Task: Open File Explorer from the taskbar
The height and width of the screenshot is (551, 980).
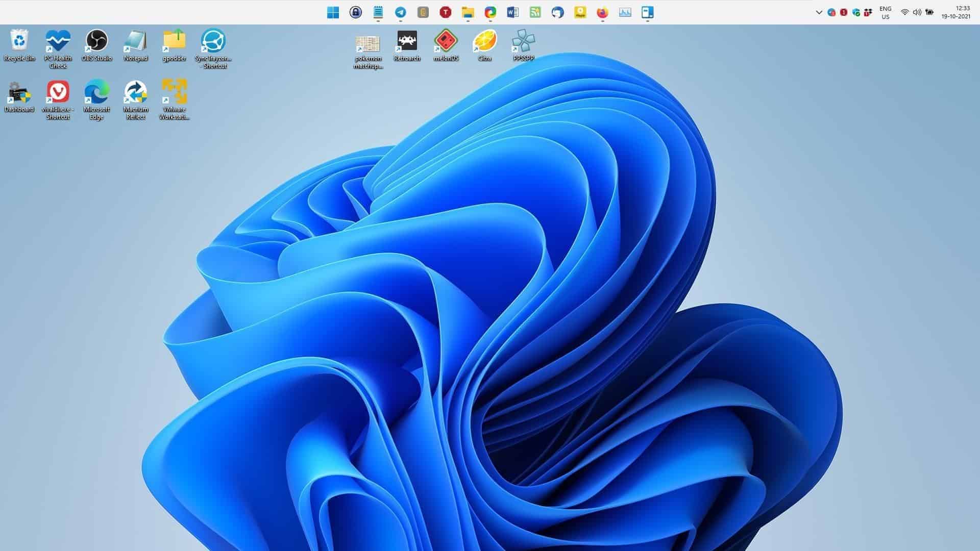Action: pos(468,13)
